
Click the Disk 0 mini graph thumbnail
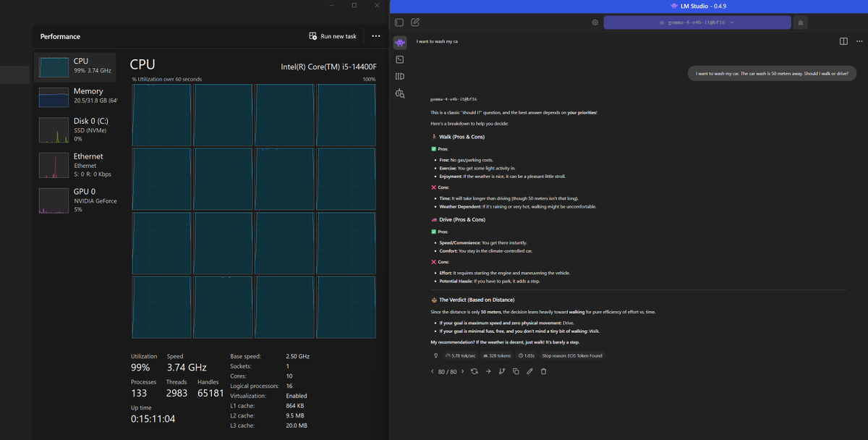[53, 130]
